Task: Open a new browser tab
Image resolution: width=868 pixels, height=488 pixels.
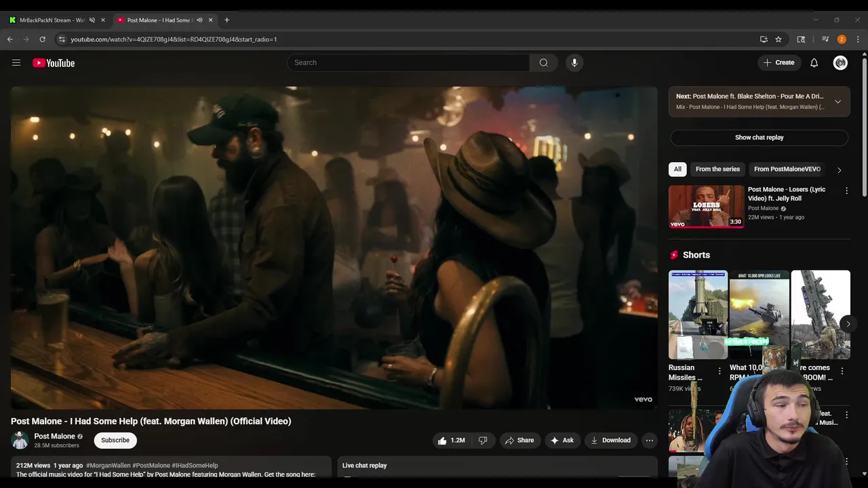Action: point(226,20)
